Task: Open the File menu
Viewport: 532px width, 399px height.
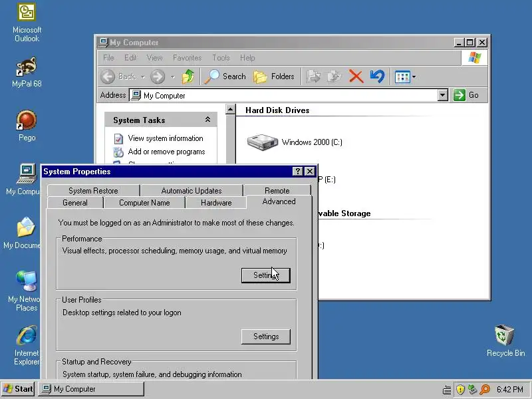Action: pyautogui.click(x=108, y=58)
